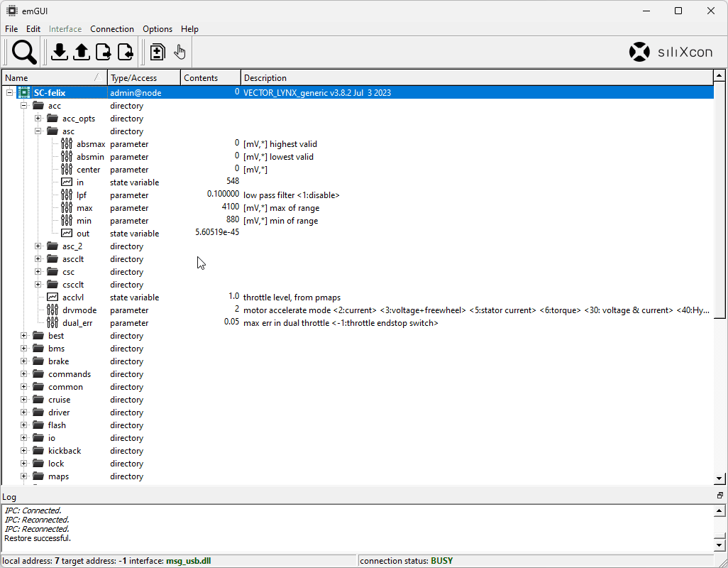Select the lpf contents value 0.100000
The width and height of the screenshot is (728, 568).
223,194
